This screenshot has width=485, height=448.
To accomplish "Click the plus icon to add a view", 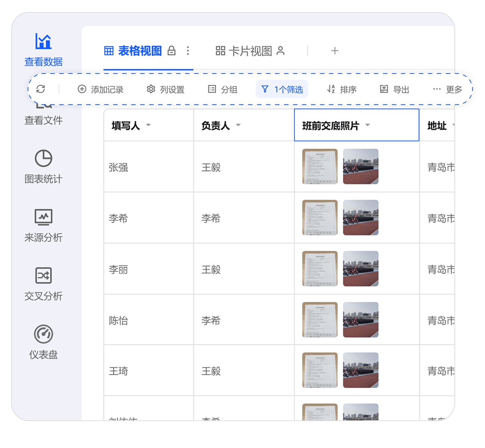I will [335, 51].
